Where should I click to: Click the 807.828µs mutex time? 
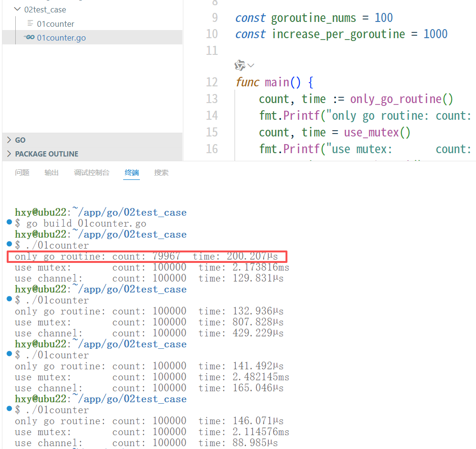tap(258, 322)
